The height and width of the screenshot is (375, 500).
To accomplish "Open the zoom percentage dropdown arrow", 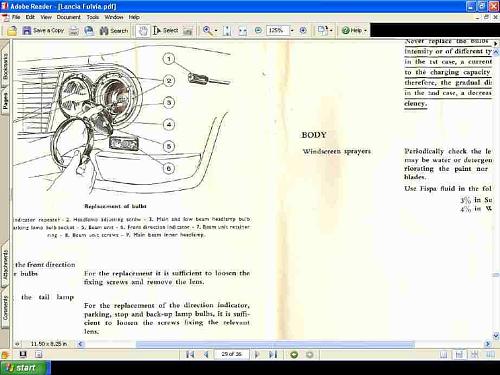I will tap(292, 30).
